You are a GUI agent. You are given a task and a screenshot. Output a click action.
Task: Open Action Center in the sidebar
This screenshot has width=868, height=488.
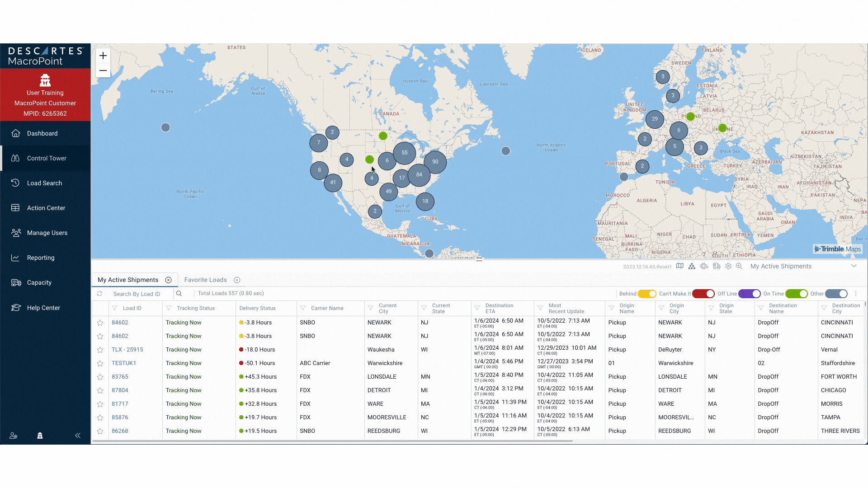[46, 208]
